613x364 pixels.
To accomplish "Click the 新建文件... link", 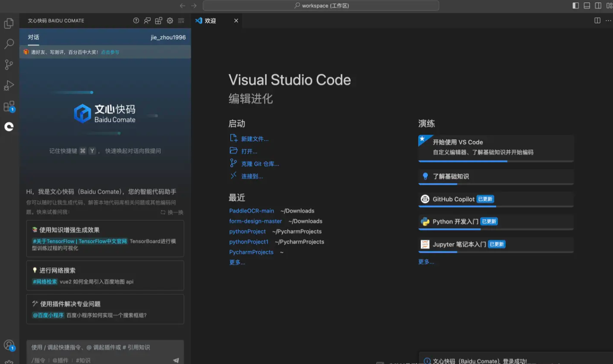I will coord(255,139).
